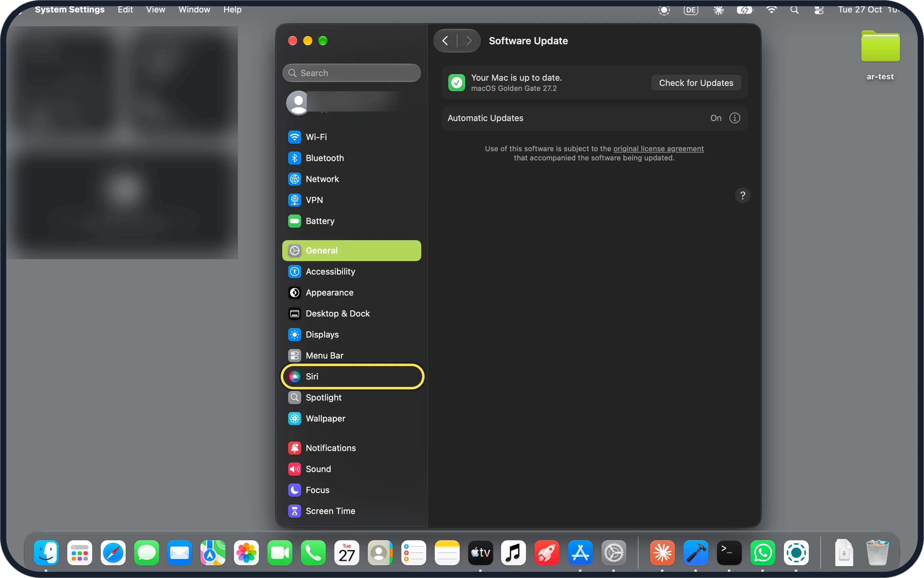Viewport: 924px width, 578px height.
Task: Open Siri settings
Action: [x=351, y=377]
